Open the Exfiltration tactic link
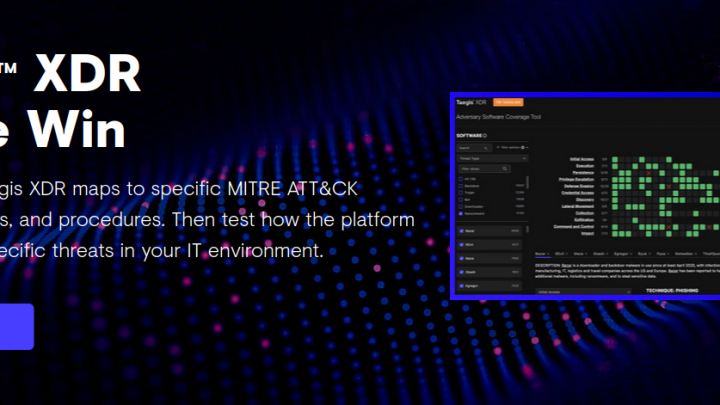Viewport: 720px width, 405px height. (584, 220)
